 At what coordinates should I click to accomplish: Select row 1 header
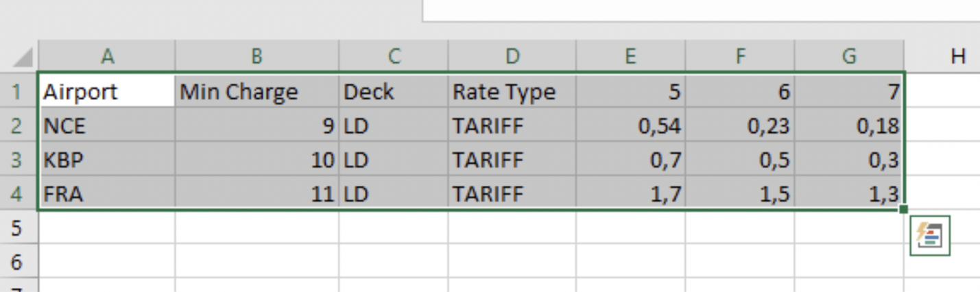point(18,92)
